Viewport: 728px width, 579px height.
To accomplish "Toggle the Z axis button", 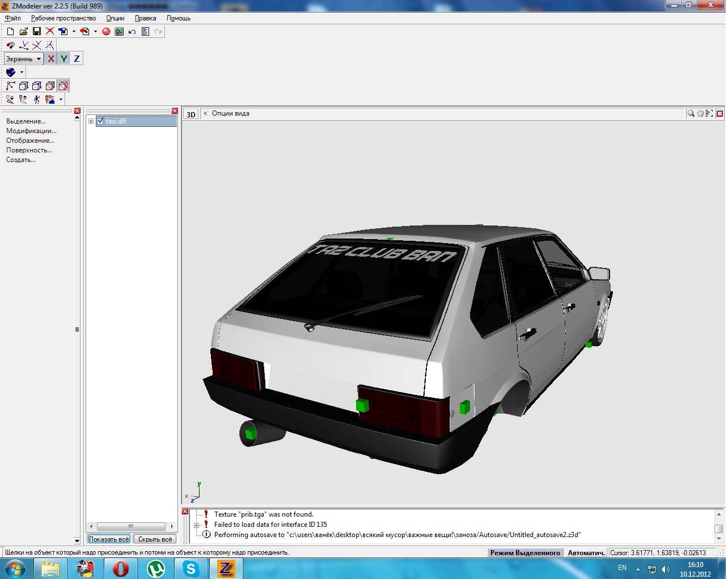I will point(77,59).
